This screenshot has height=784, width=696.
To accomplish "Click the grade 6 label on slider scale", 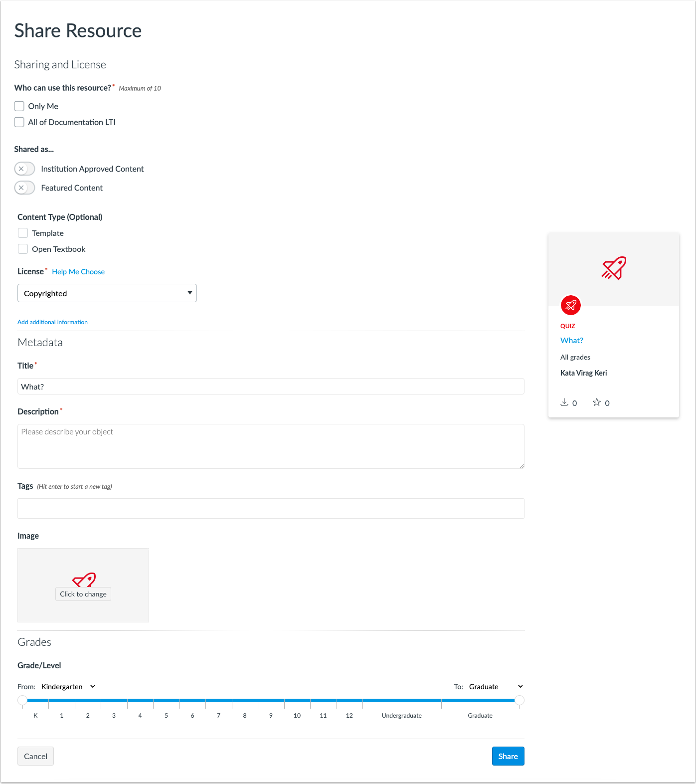I will click(192, 716).
